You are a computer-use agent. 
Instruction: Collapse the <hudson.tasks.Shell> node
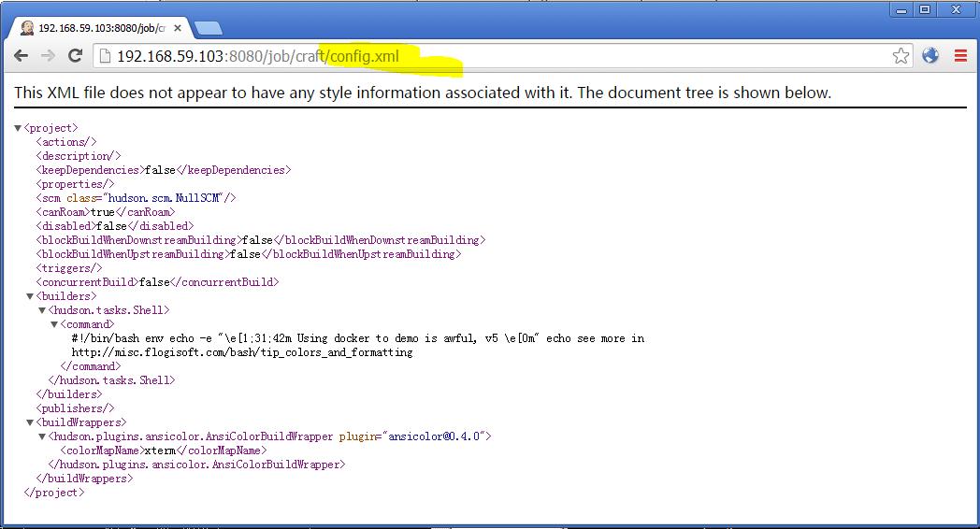pyautogui.click(x=42, y=310)
